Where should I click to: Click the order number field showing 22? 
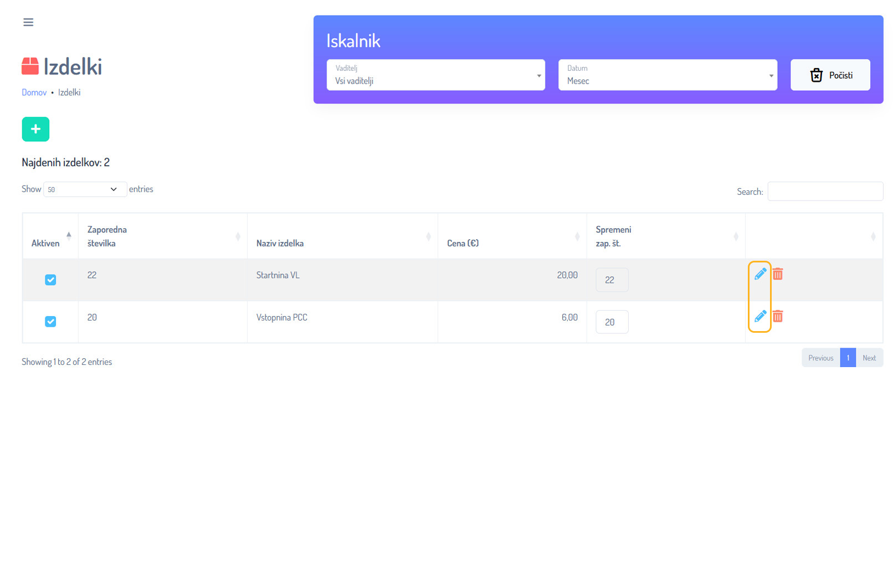(612, 280)
